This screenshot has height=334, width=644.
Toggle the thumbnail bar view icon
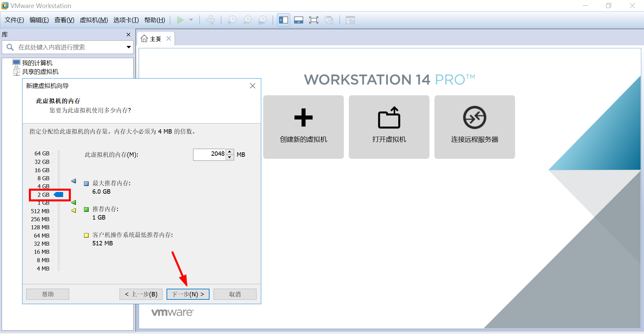(298, 20)
